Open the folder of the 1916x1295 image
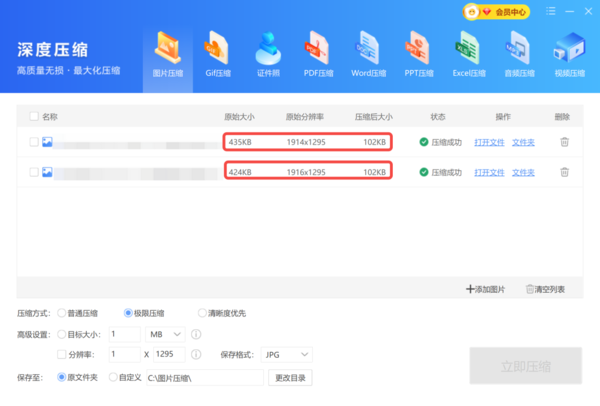 pyautogui.click(x=523, y=173)
